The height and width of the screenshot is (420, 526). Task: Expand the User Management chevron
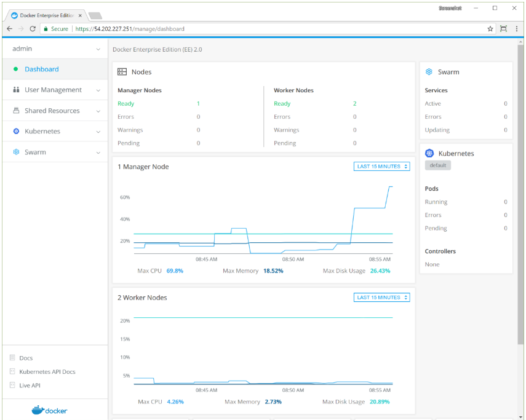click(98, 90)
